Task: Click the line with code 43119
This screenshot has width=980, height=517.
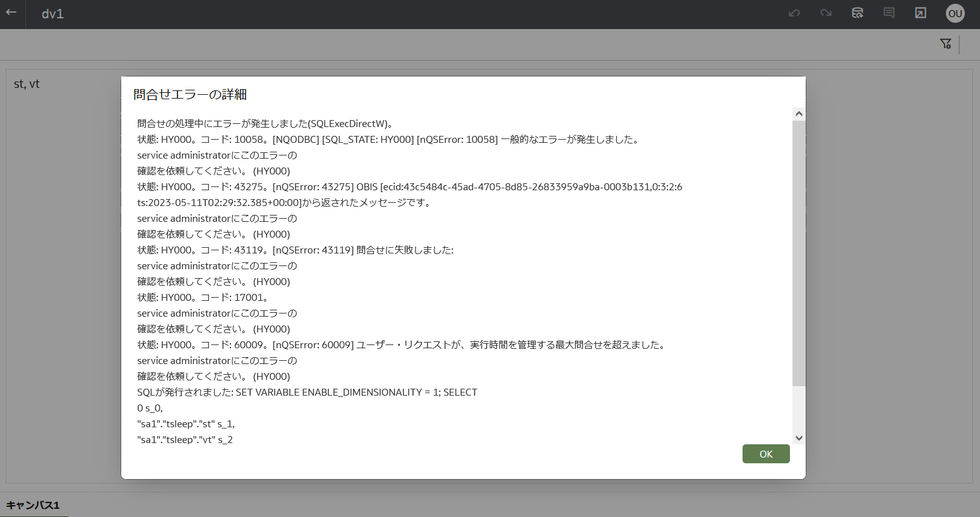Action: pyautogui.click(x=296, y=250)
